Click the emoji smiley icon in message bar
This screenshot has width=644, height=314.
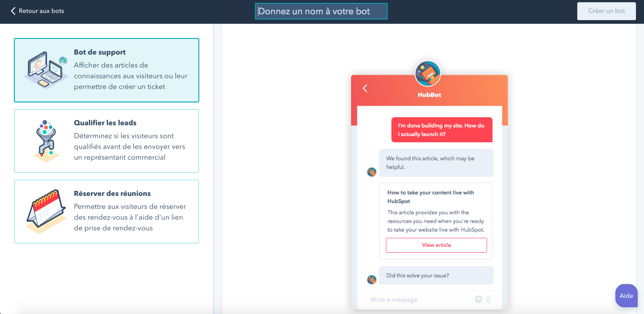point(478,299)
